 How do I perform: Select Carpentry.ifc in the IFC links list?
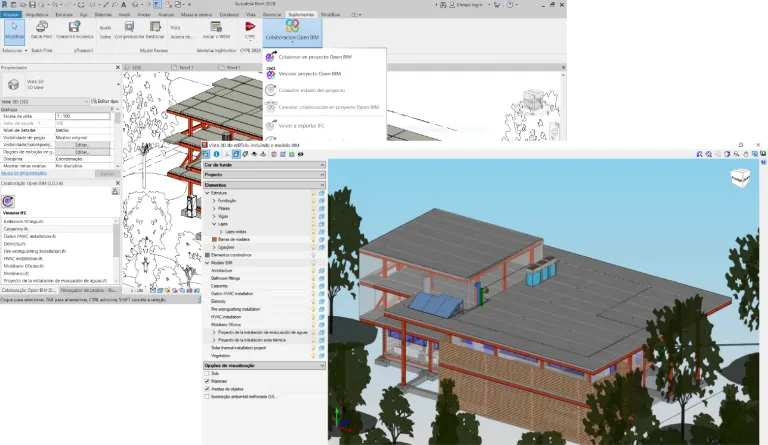coord(57,229)
